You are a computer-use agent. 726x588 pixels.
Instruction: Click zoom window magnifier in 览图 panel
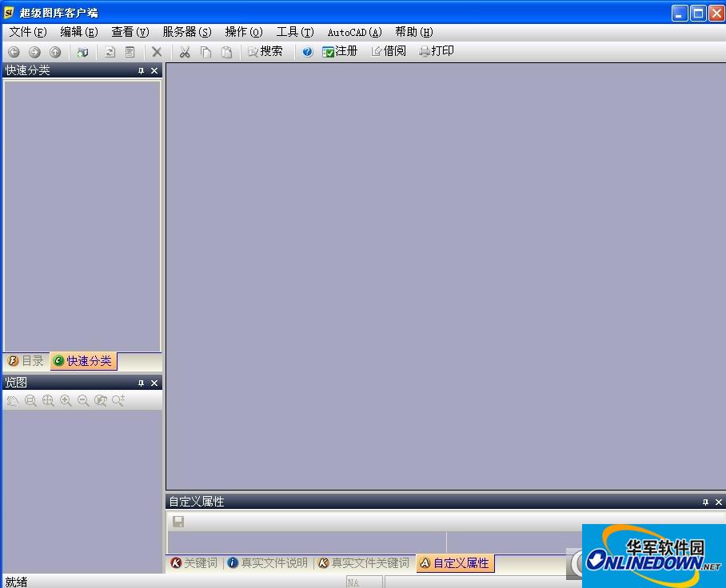tap(30, 400)
